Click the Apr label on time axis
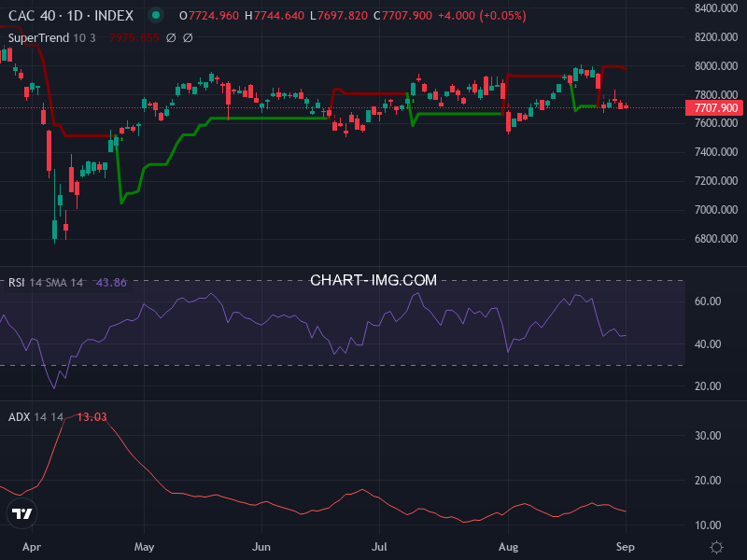Viewport: 747px width, 560px height. coord(32,547)
